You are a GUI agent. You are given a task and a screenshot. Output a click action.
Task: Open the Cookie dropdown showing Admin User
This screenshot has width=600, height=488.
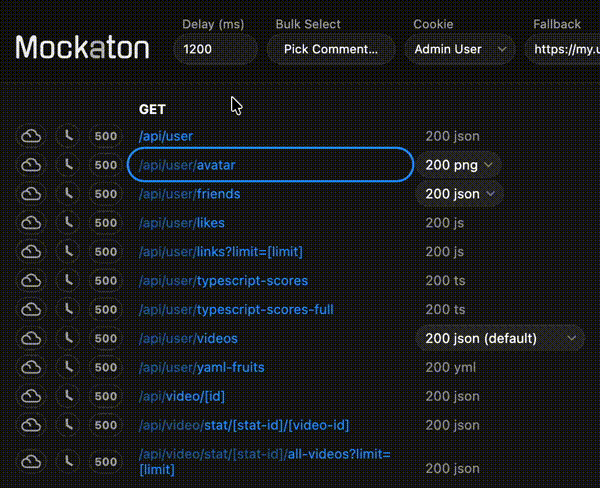pos(460,49)
